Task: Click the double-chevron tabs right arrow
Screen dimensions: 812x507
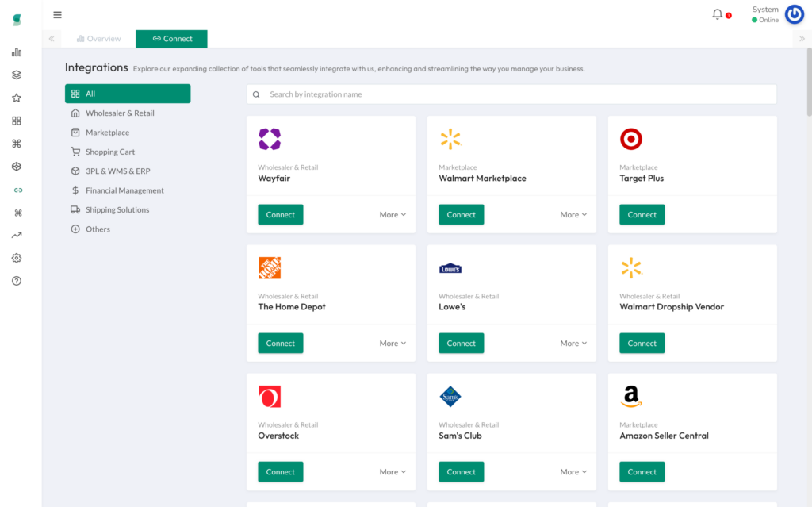Action: tap(802, 39)
